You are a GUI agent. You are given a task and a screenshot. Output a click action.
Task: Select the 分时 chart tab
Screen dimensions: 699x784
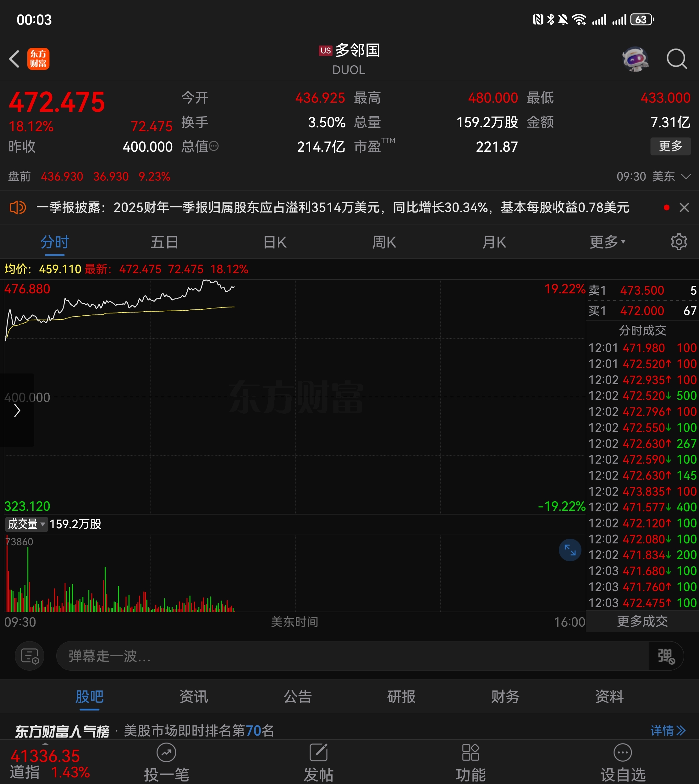click(55, 242)
